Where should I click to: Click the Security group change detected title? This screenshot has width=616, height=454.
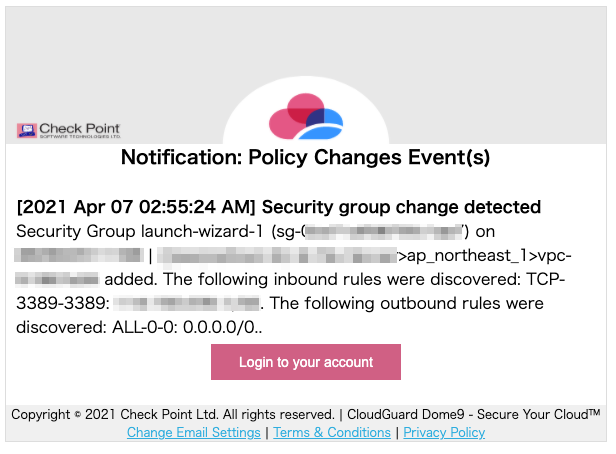pos(402,207)
